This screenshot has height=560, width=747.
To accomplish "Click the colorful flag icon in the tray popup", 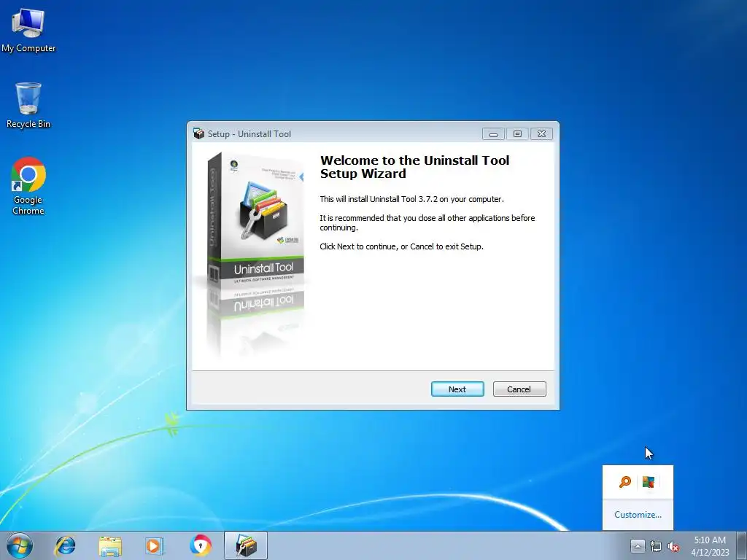I will [x=649, y=482].
